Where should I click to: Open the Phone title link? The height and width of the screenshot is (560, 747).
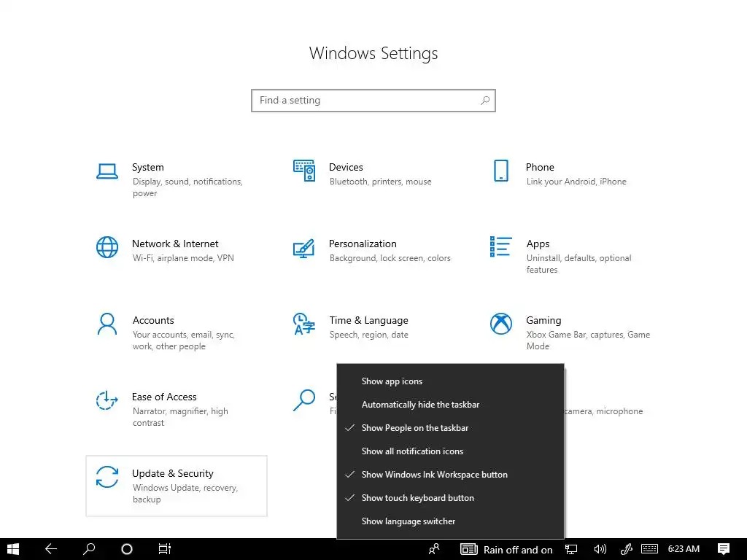540,167
